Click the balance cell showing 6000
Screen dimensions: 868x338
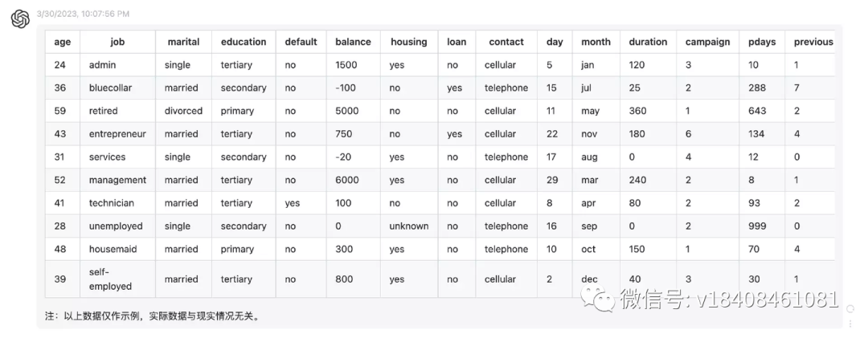348,181
